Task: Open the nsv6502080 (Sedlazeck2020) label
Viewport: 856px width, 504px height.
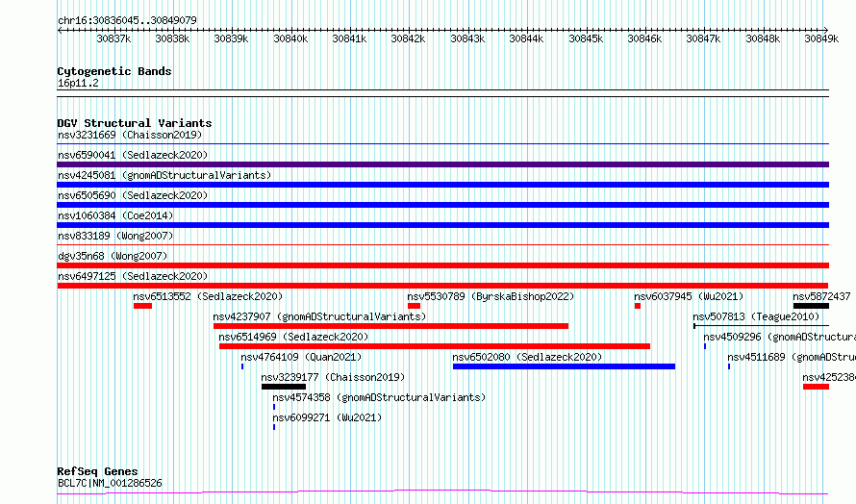Action: [x=527, y=357]
